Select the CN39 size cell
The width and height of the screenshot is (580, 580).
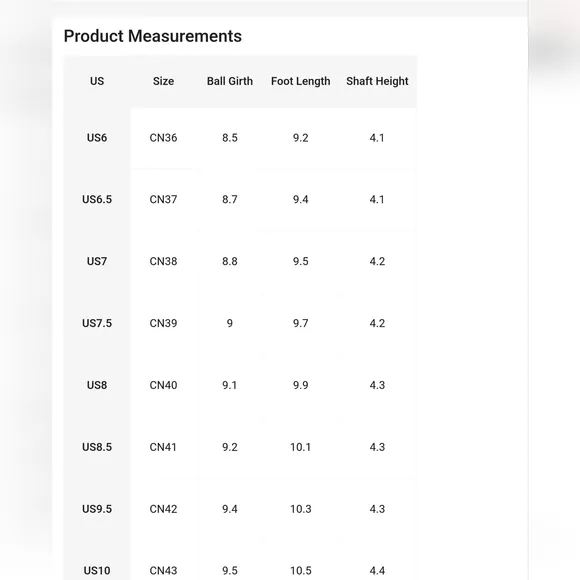pos(163,323)
